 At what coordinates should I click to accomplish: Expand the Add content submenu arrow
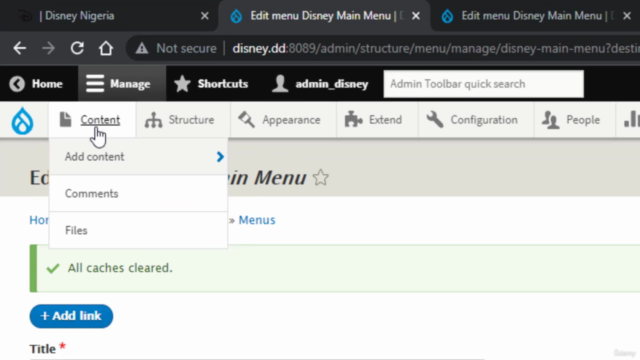pos(220,157)
